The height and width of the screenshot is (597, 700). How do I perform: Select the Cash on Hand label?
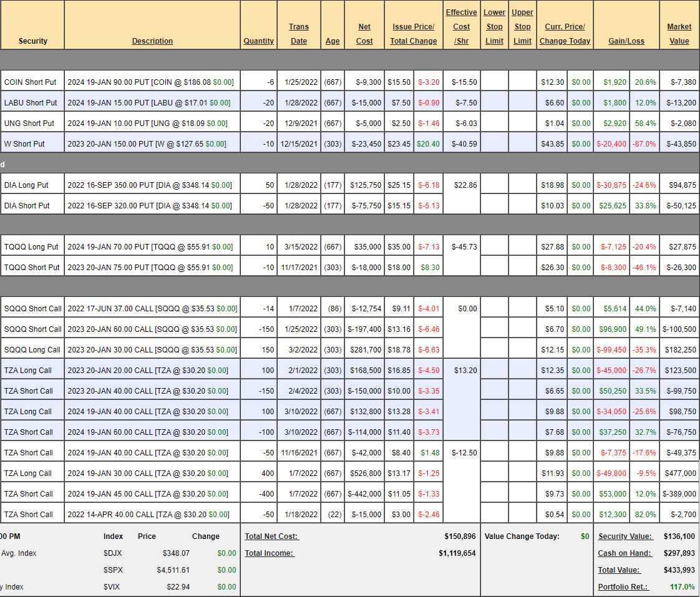coord(625,553)
